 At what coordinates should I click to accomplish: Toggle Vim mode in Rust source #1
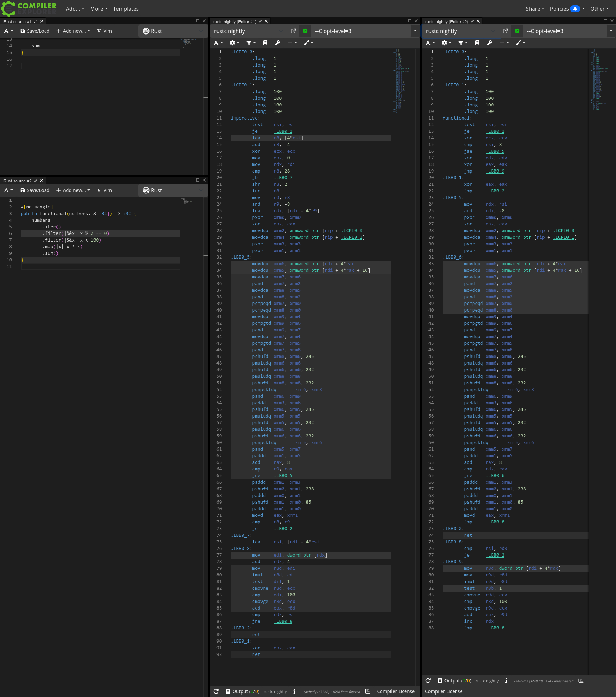[x=105, y=31]
